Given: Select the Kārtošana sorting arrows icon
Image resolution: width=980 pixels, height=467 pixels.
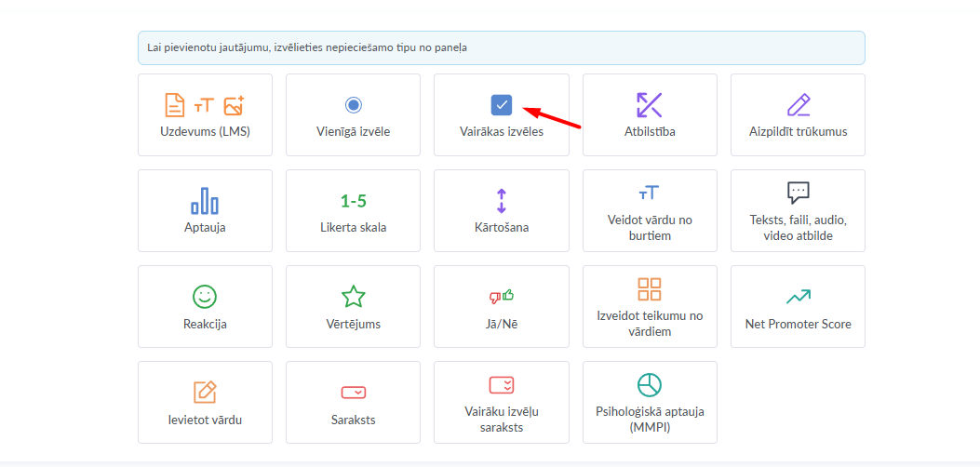Looking at the screenshot, I should coord(501,201).
